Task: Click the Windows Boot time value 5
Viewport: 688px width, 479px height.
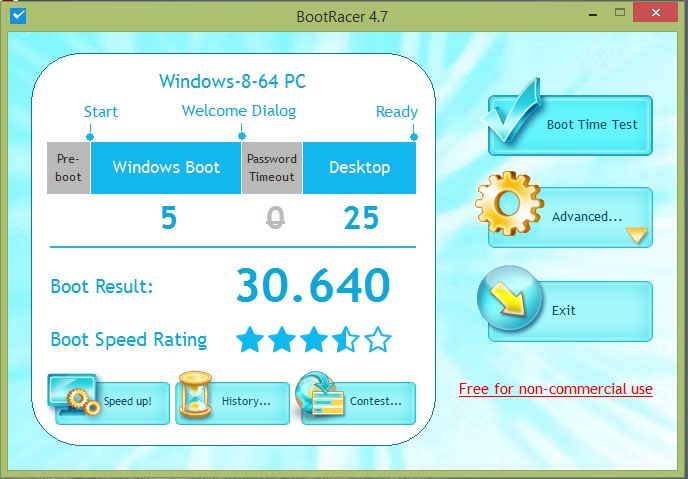Action: pyautogui.click(x=169, y=218)
